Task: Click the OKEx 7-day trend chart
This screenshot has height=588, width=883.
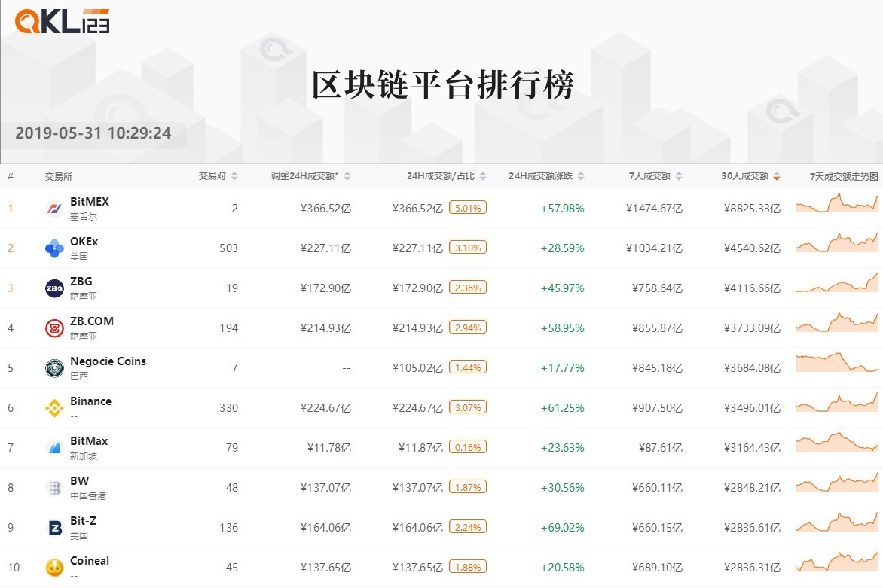Action: (837, 242)
